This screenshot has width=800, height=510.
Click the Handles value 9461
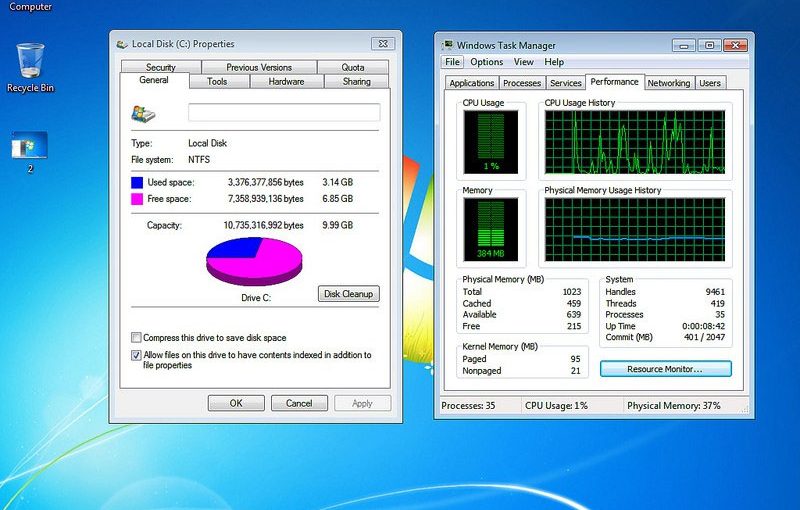715,292
